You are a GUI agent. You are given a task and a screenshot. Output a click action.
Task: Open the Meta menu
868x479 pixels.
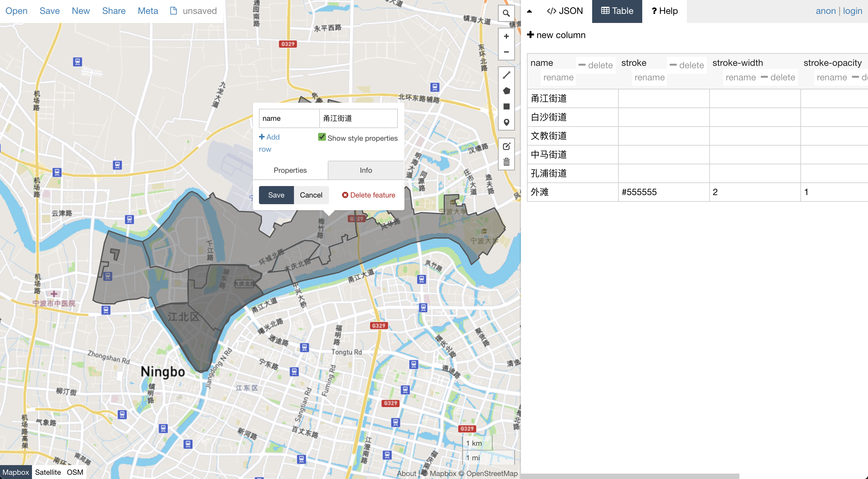(x=148, y=11)
